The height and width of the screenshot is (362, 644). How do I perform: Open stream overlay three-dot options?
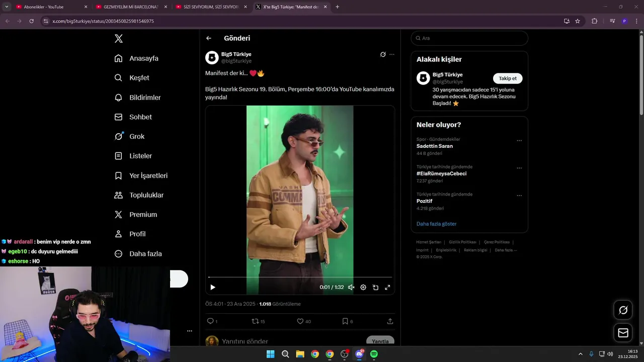pos(190,331)
